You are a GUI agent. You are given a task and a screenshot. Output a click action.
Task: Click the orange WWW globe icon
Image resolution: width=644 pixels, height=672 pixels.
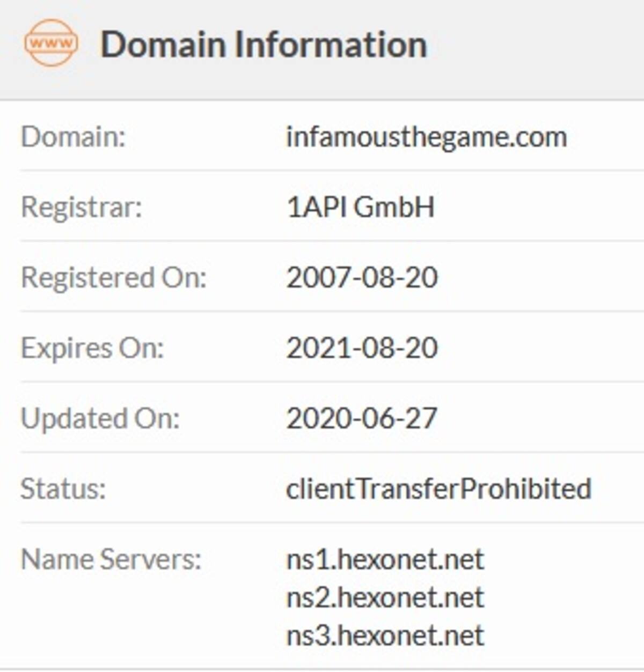(x=51, y=43)
